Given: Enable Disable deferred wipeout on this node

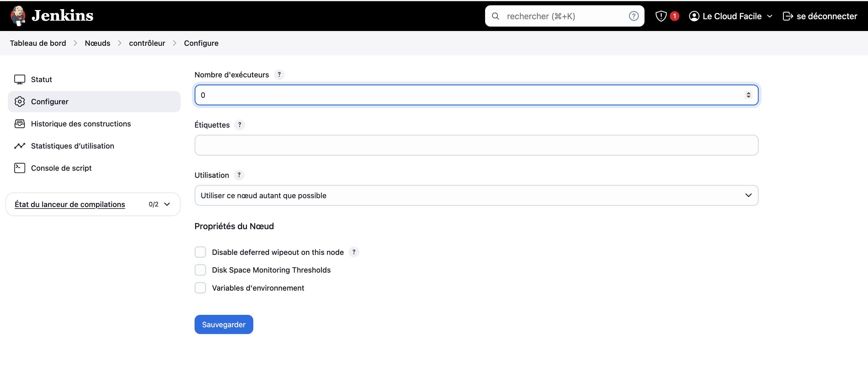Looking at the screenshot, I should (x=200, y=252).
